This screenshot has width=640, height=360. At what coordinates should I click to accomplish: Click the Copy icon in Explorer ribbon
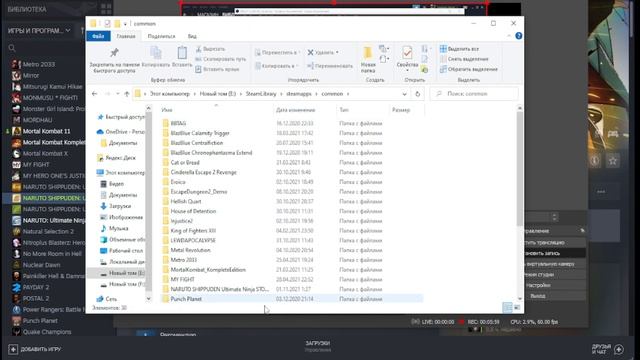[156, 53]
